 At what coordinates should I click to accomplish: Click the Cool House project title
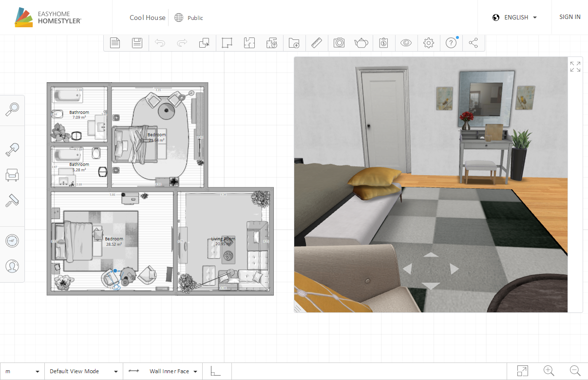point(148,18)
